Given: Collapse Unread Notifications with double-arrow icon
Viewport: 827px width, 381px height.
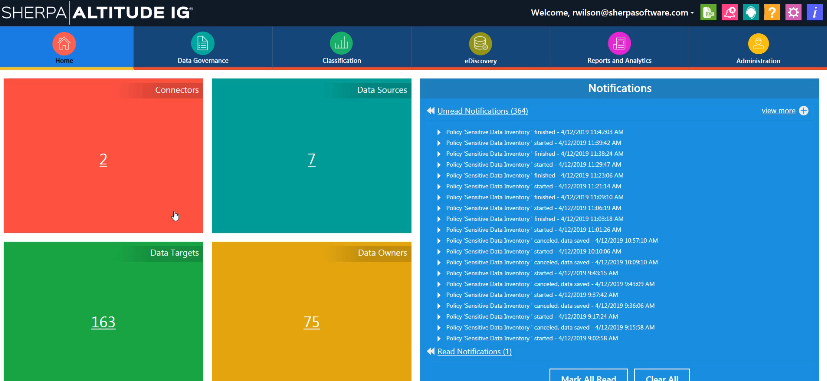Looking at the screenshot, I should point(430,111).
